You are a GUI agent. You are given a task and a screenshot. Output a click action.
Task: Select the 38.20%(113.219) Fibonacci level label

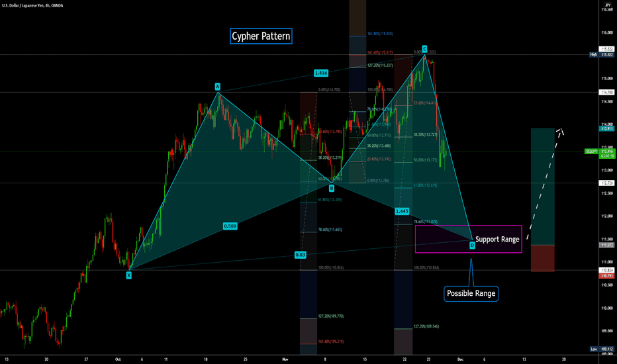coord(330,158)
